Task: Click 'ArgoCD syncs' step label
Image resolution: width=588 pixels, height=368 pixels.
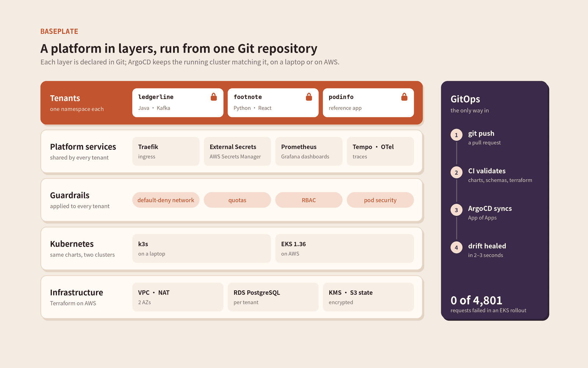Action: click(490, 208)
